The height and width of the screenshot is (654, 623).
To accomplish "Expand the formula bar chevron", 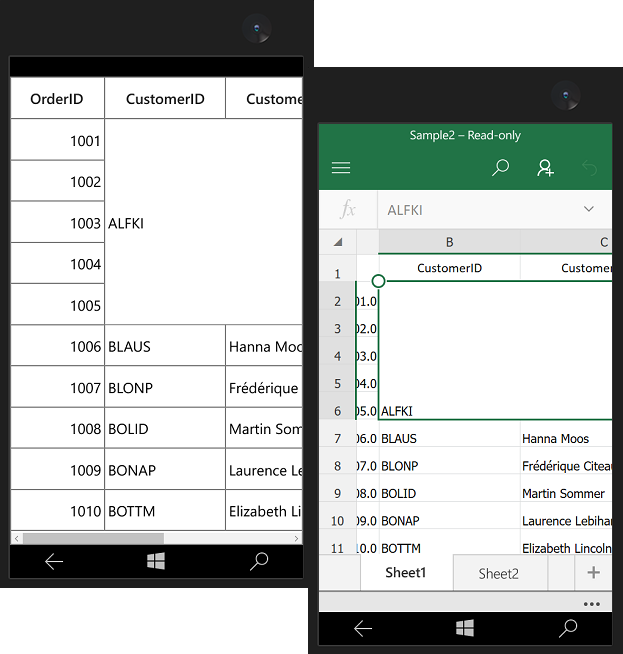I will pyautogui.click(x=588, y=209).
